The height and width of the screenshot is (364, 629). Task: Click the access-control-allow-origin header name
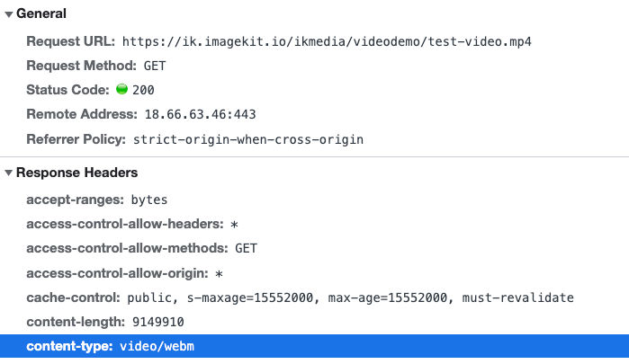tap(117, 273)
